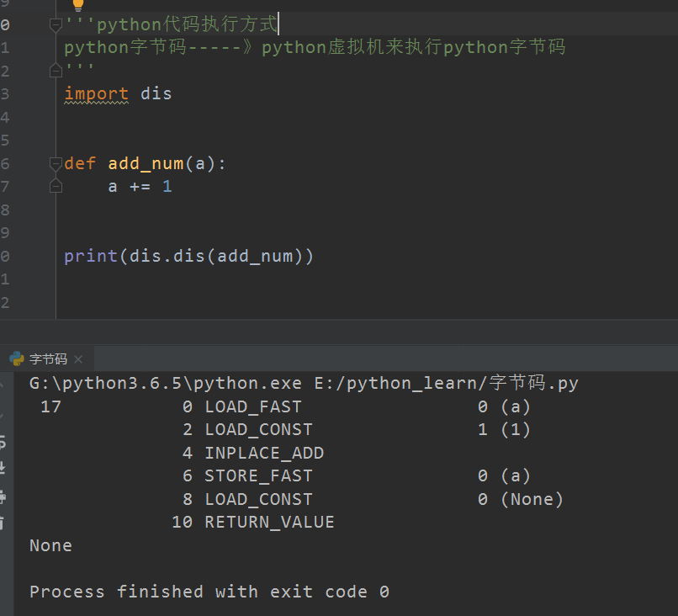
Task: Select the 字节码 run tab
Action: click(x=47, y=358)
